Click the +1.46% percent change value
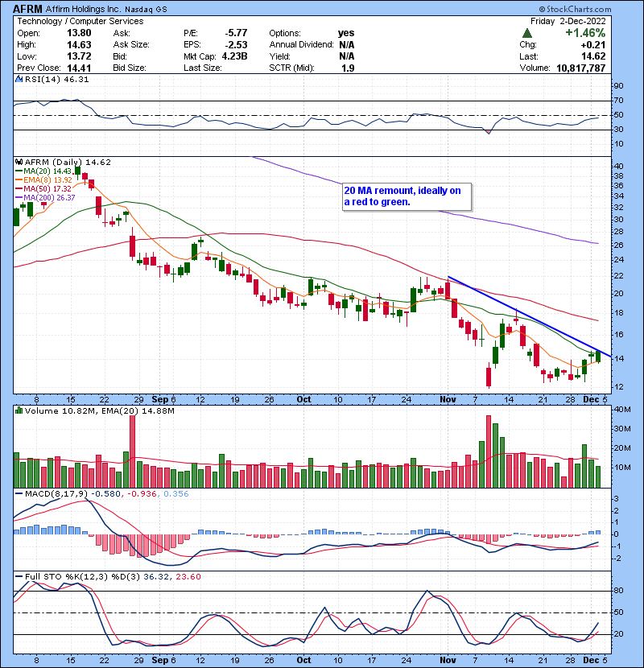 point(585,33)
